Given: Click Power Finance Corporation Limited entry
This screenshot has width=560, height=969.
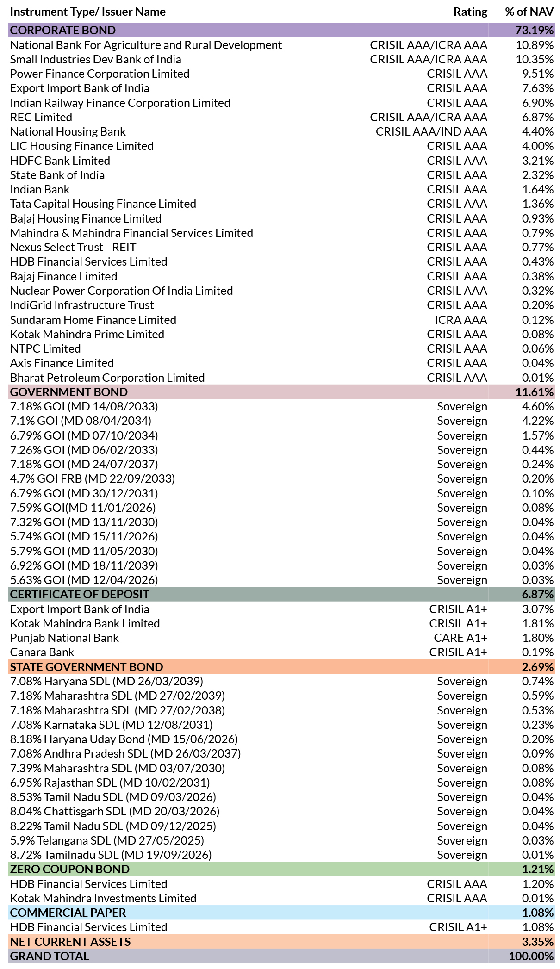Looking at the screenshot, I should point(100,74).
